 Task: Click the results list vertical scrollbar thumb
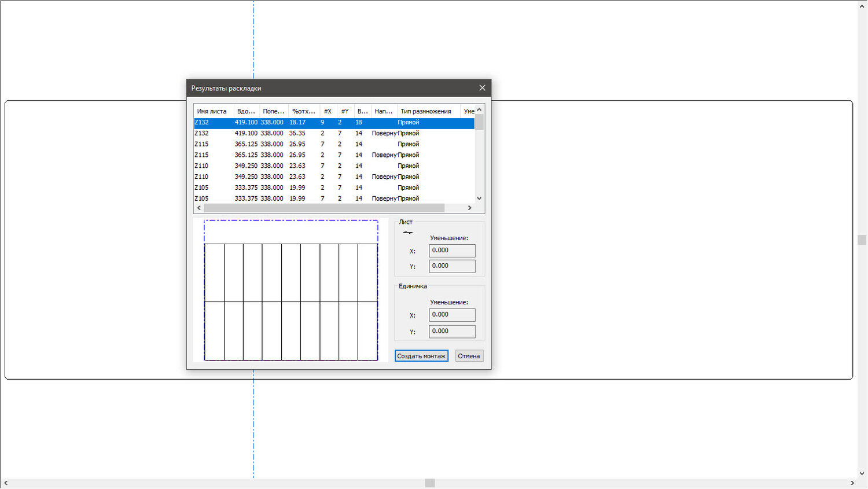[479, 123]
